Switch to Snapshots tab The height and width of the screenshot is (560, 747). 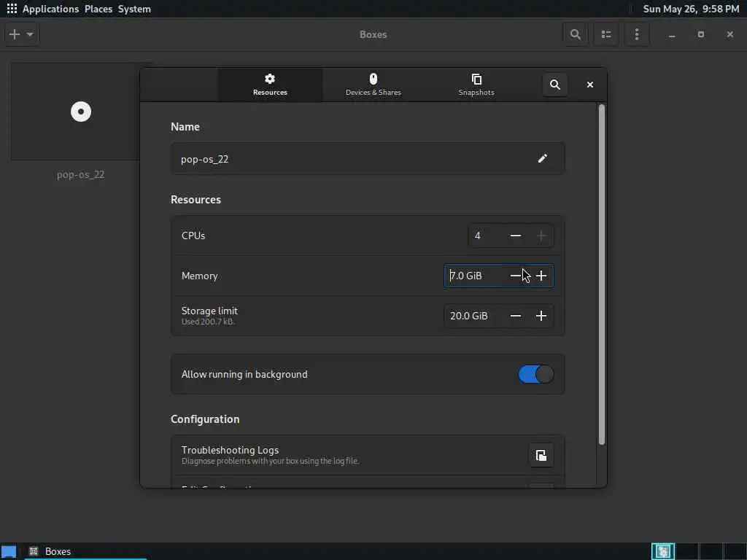[x=476, y=85]
